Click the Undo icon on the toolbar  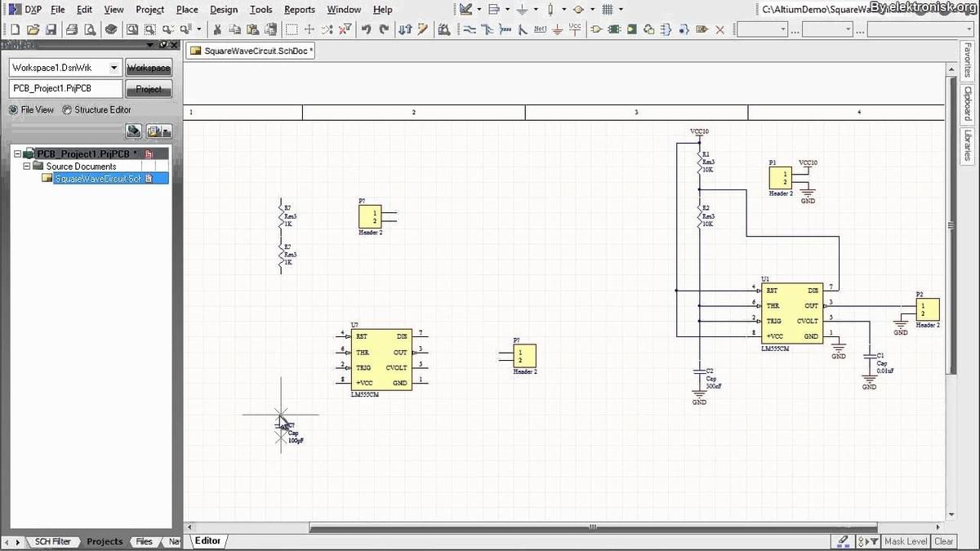(x=364, y=29)
